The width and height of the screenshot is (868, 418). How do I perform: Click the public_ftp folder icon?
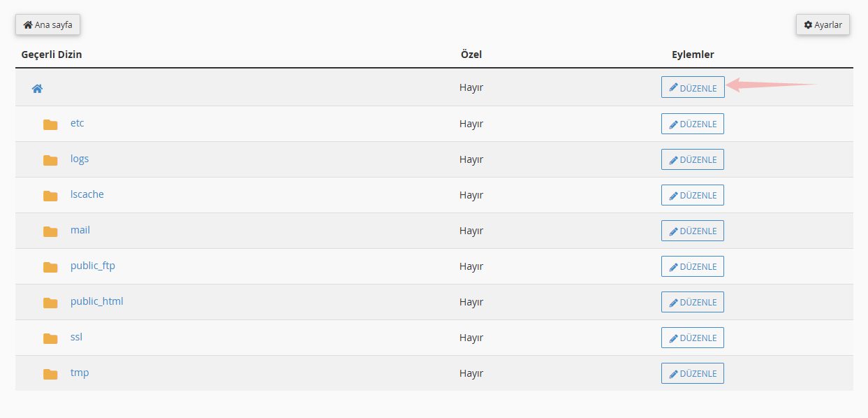[x=50, y=267]
